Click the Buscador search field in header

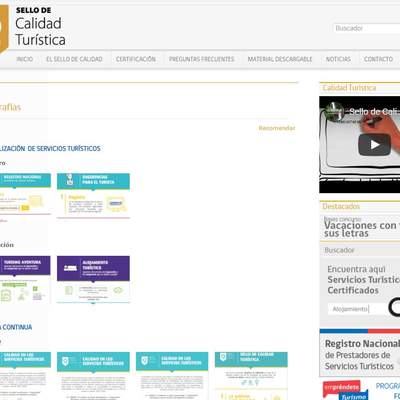coord(366,28)
